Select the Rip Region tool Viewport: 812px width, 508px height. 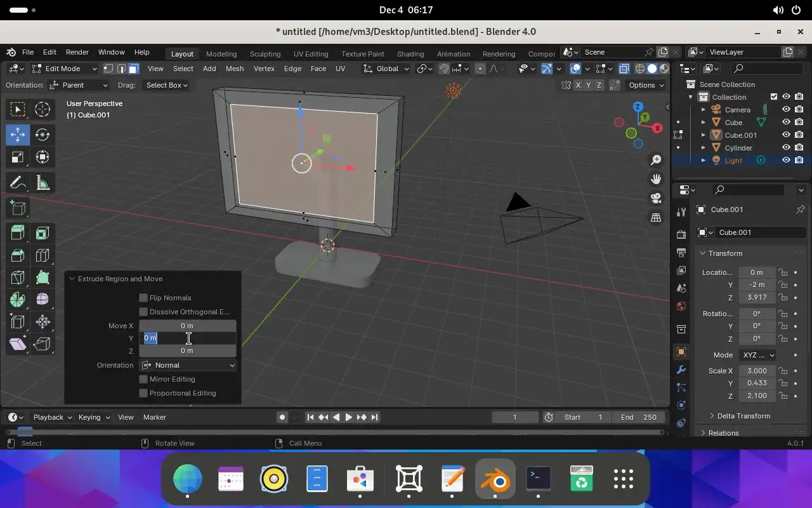43,344
